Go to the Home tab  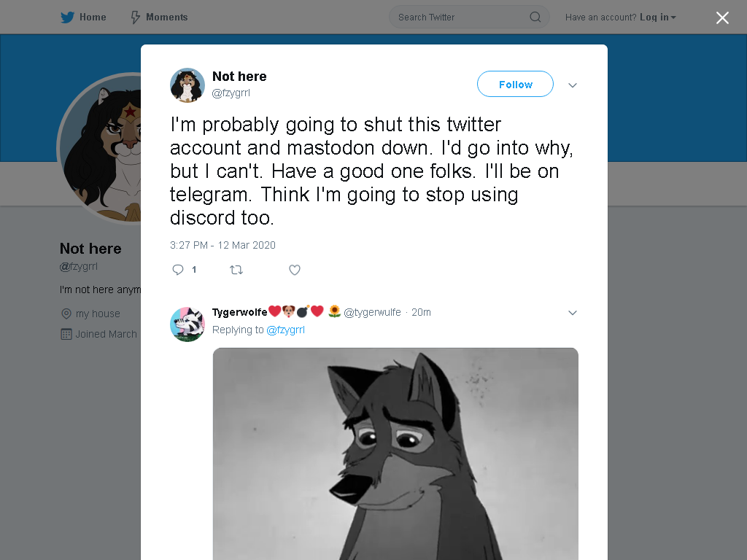(x=83, y=17)
